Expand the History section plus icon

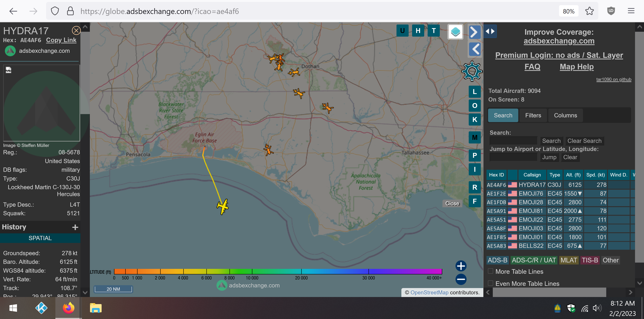click(x=75, y=227)
